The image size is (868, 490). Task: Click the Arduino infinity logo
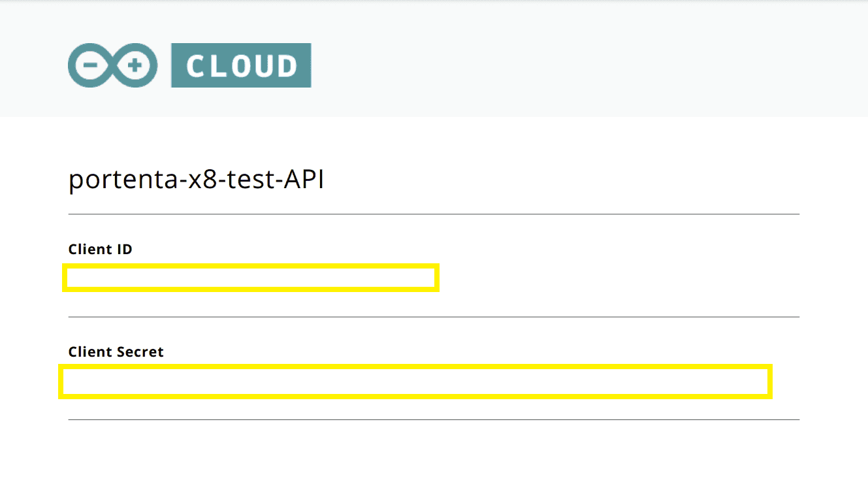coord(112,65)
